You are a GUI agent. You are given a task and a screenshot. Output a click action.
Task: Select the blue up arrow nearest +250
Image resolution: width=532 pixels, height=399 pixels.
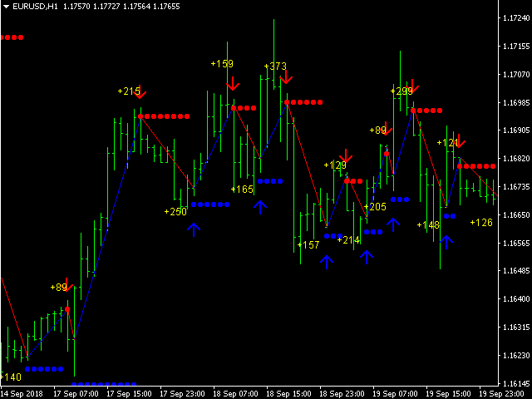pyautogui.click(x=194, y=229)
